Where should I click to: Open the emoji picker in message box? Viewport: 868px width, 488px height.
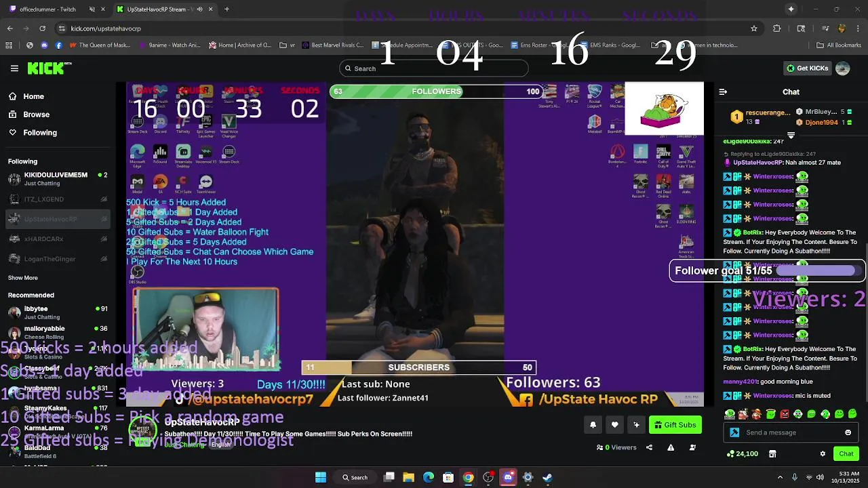click(848, 432)
